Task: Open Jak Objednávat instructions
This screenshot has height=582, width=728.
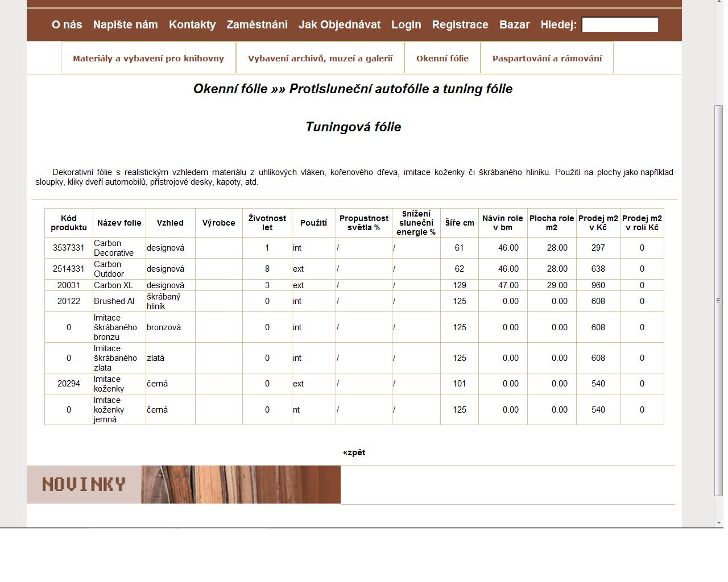Action: click(x=340, y=24)
